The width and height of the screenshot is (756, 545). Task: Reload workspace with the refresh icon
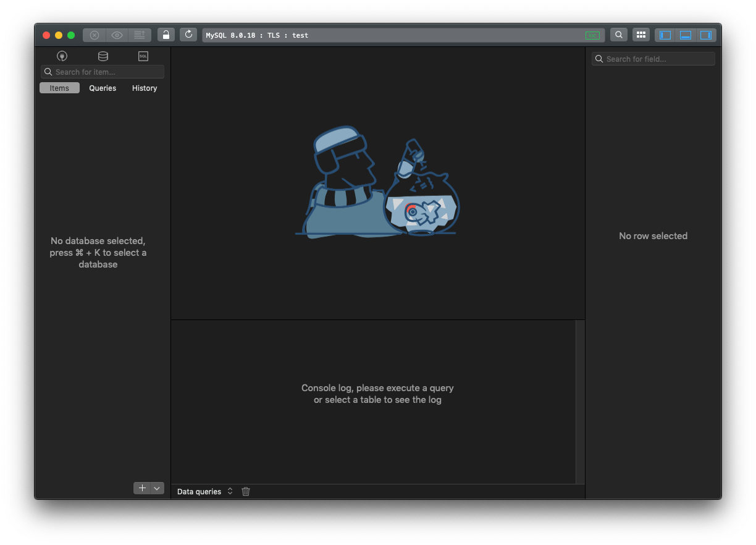tap(188, 35)
